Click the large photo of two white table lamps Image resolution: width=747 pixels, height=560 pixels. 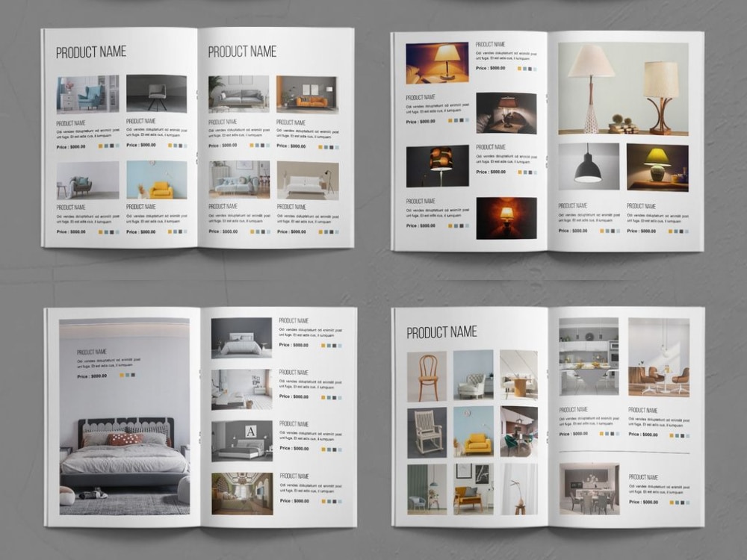623,89
